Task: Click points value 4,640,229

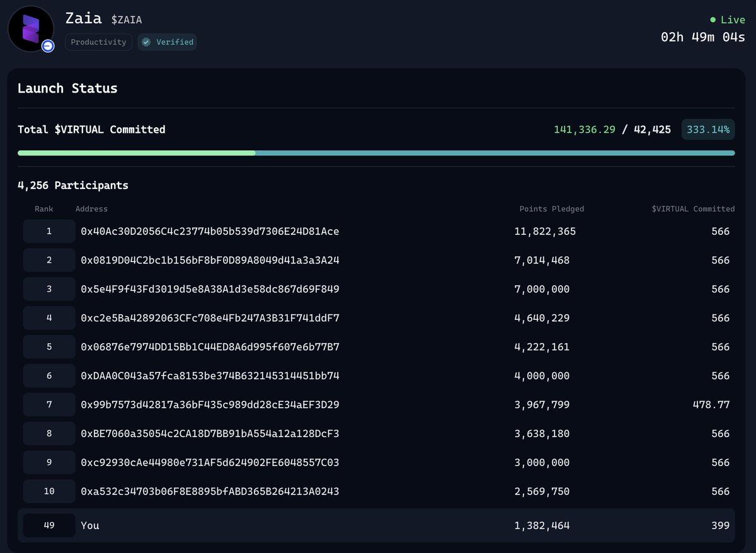Action: point(542,319)
